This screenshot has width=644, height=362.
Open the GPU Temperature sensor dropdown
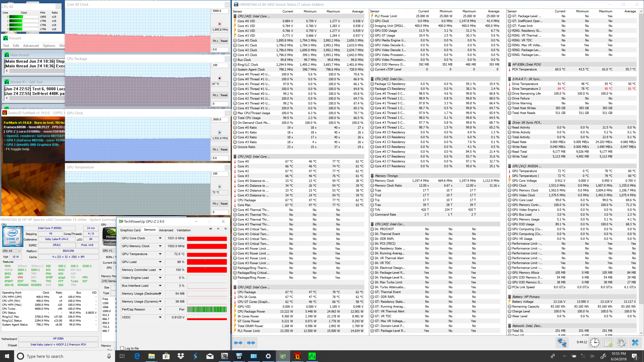(160, 254)
